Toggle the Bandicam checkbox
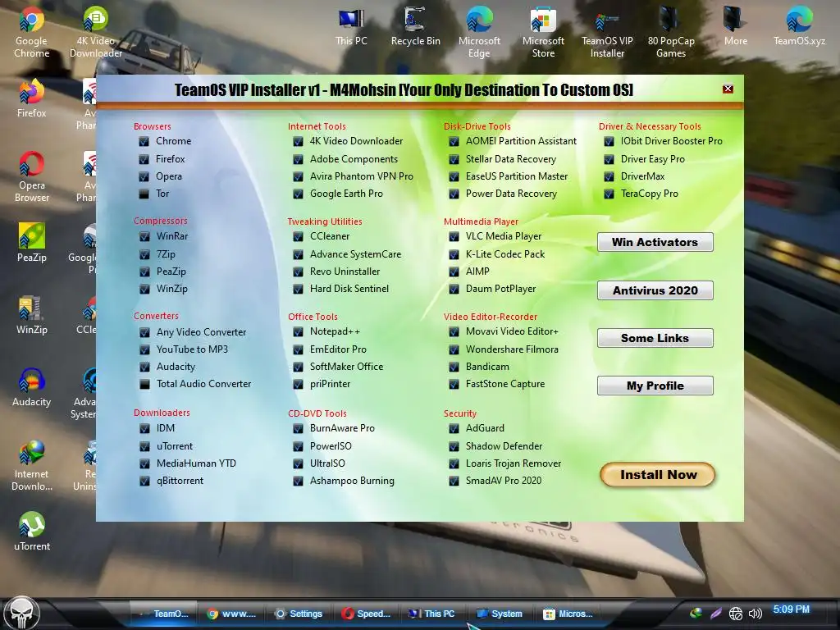The height and width of the screenshot is (630, 840). tap(454, 367)
